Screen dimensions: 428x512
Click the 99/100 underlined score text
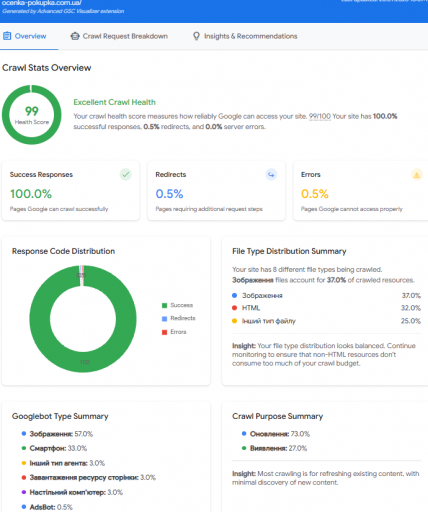coord(320,116)
